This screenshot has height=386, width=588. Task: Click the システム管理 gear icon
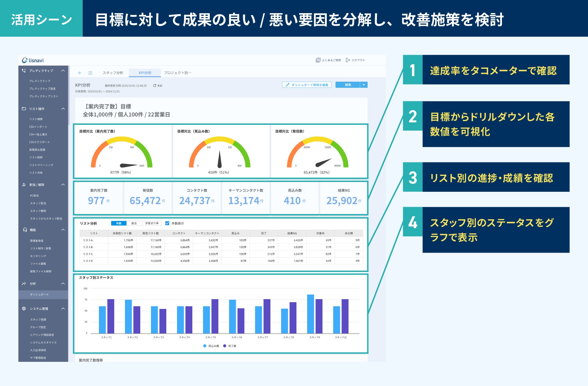(x=24, y=309)
